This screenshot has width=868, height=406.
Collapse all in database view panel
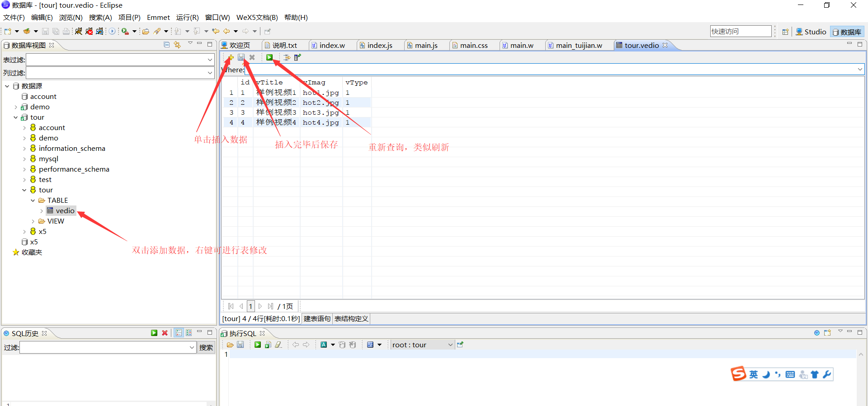pyautogui.click(x=167, y=45)
